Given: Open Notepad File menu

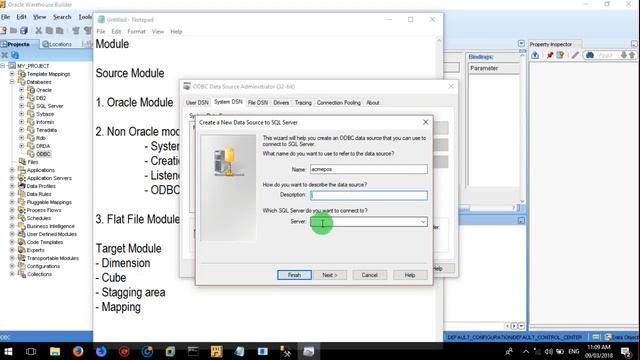Looking at the screenshot, I should click(100, 31).
